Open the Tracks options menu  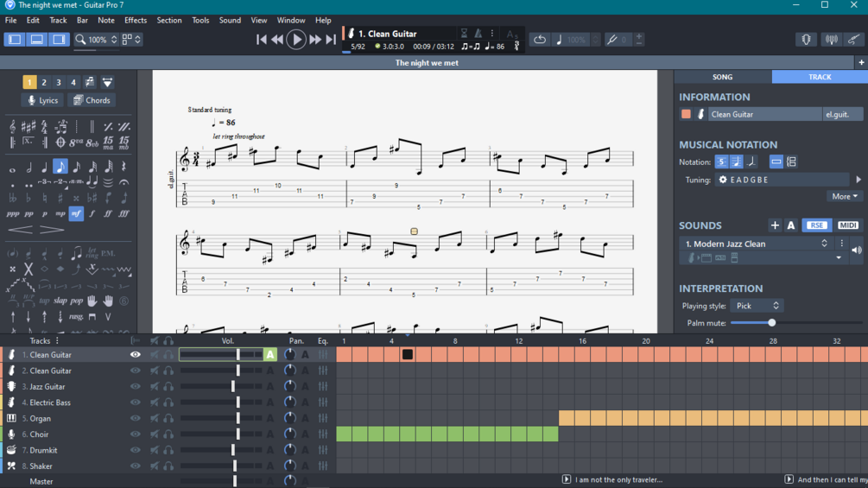(57, 341)
